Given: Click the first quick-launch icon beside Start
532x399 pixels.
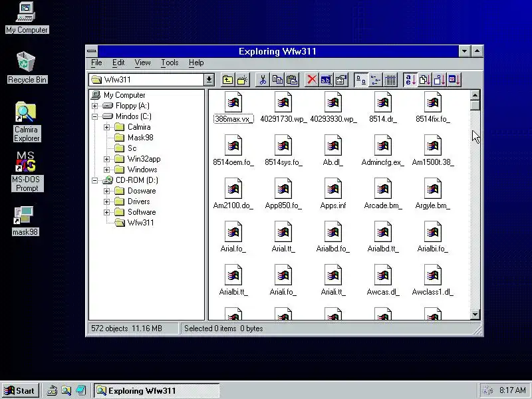Looking at the screenshot, I should click(x=52, y=390).
